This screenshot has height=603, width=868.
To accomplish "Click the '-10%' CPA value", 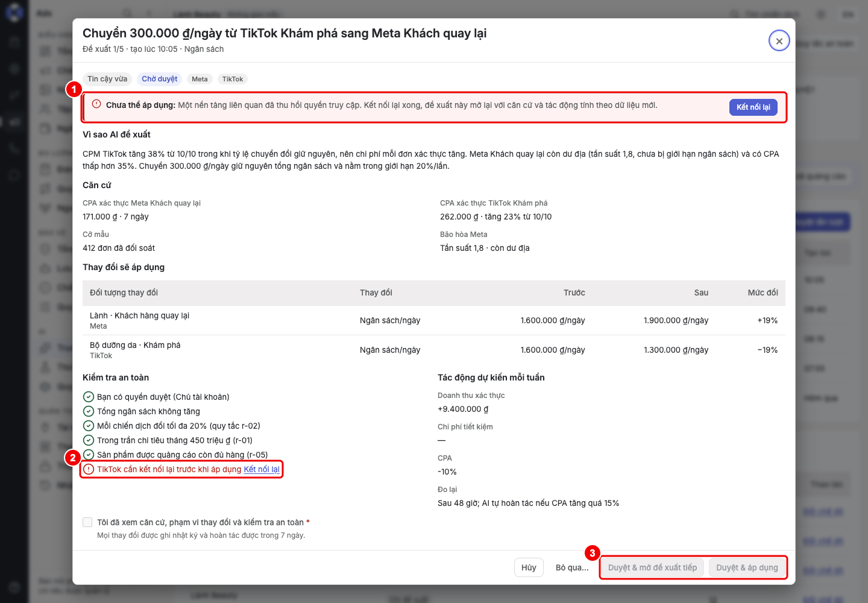I will pos(447,472).
